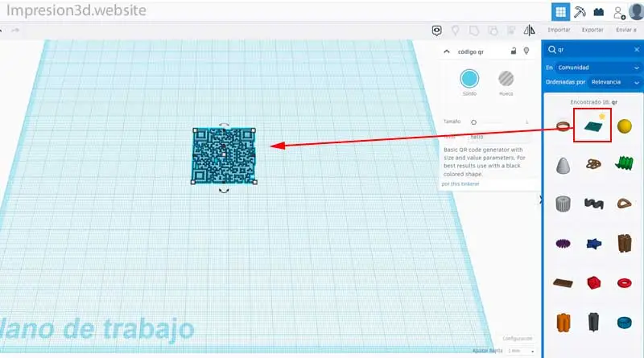Toggle lock on código qr shape

pyautogui.click(x=513, y=51)
